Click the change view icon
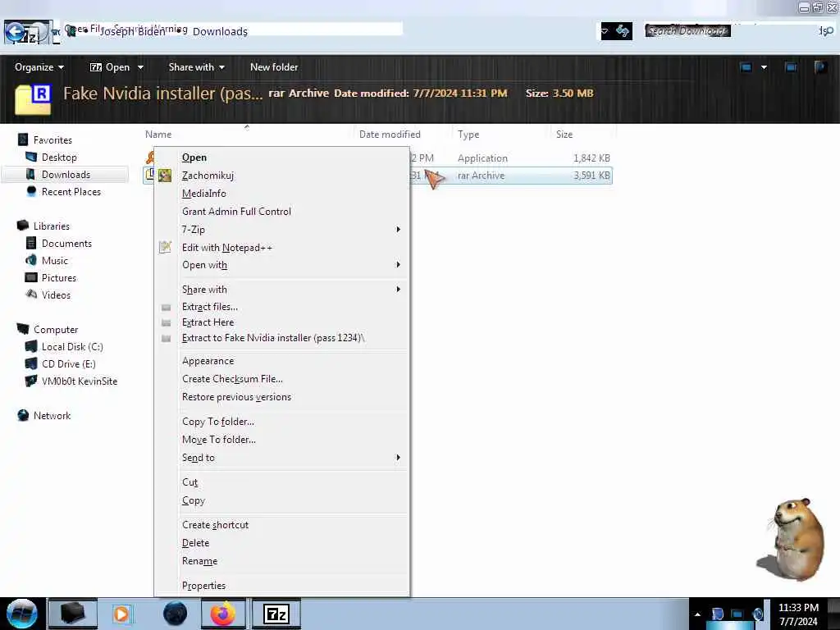Image resolution: width=840 pixels, height=630 pixels. 746,67
